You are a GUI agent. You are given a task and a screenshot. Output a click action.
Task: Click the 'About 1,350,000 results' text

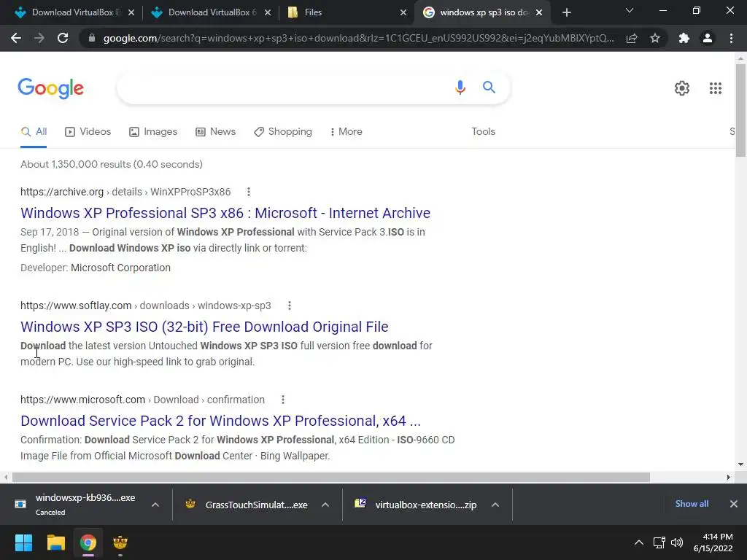click(x=112, y=164)
